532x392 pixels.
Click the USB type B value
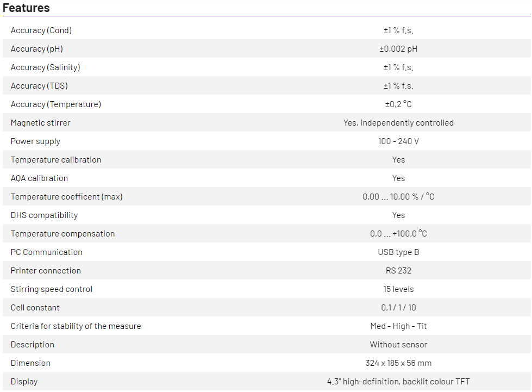(398, 252)
